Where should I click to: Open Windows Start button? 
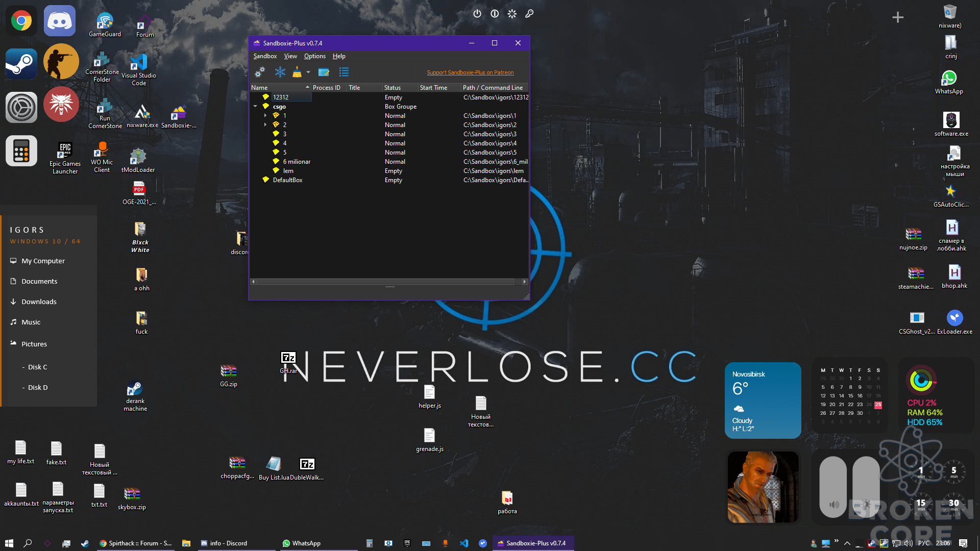[9, 543]
